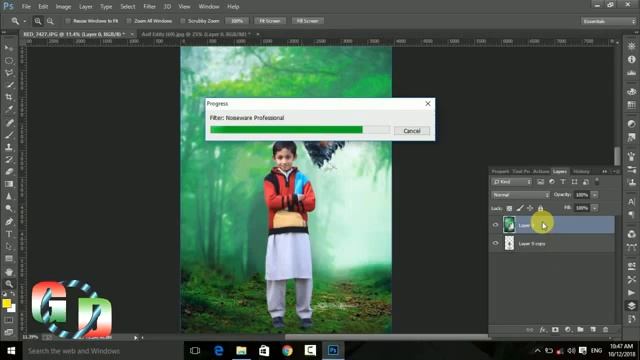640x360 pixels.
Task: Open the File menu
Action: [26, 7]
